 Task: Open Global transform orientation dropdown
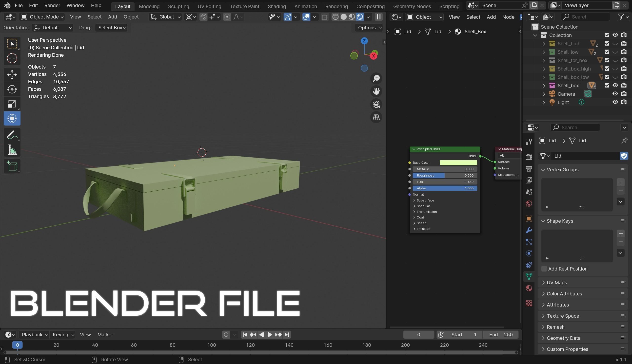click(x=165, y=17)
